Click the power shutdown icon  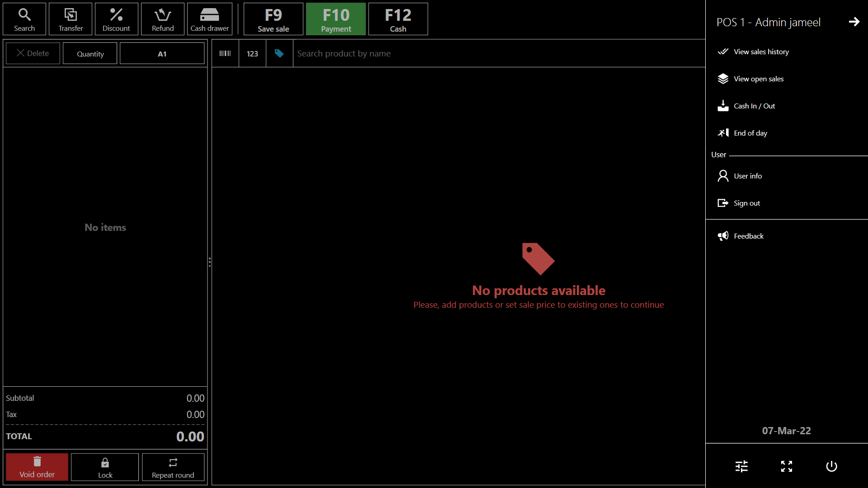point(831,466)
